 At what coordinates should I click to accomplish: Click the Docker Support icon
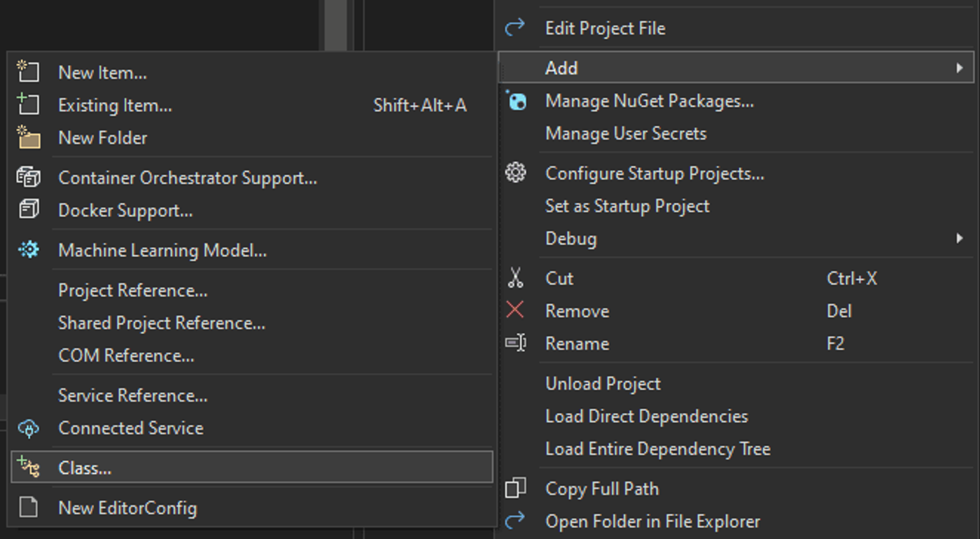point(28,209)
